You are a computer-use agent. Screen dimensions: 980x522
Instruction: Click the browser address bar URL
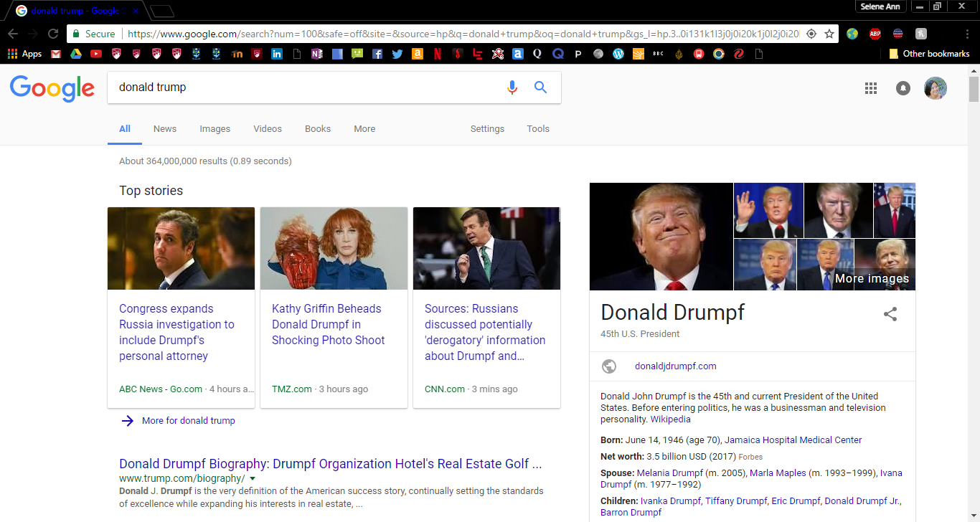pyautogui.click(x=463, y=34)
